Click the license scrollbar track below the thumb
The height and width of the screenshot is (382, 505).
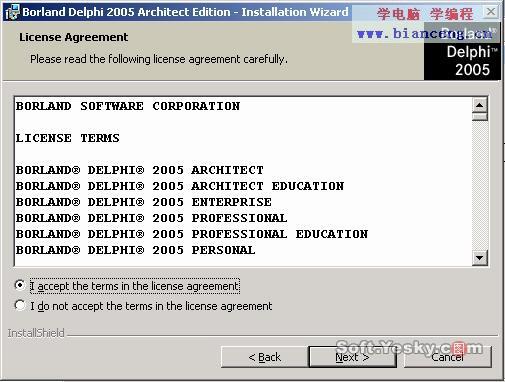coord(480,185)
